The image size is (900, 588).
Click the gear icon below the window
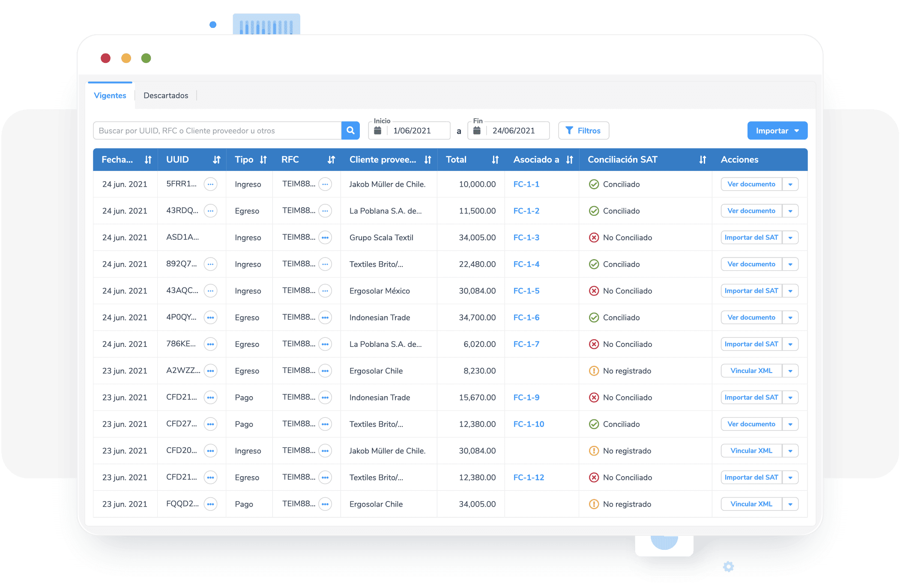tap(728, 567)
